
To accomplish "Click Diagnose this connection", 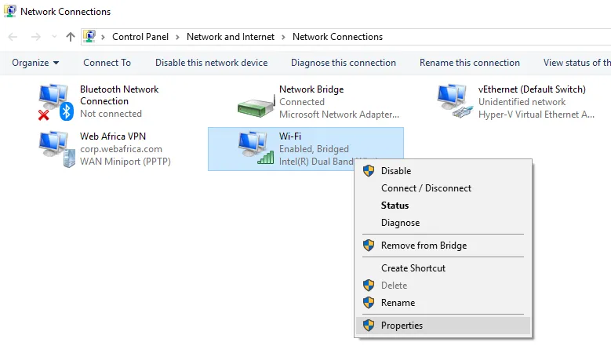I will pyautogui.click(x=344, y=63).
